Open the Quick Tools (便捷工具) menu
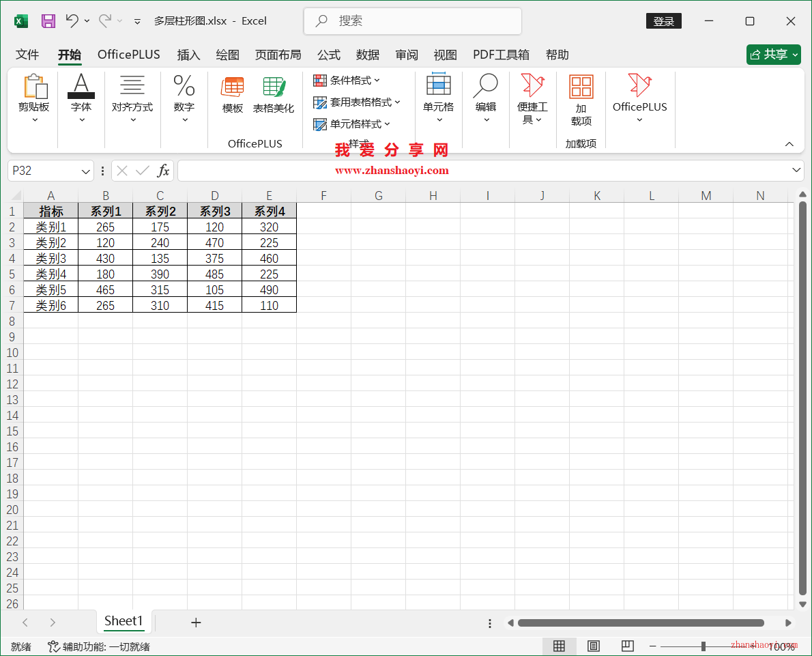Image resolution: width=812 pixels, height=656 pixels. point(532,98)
